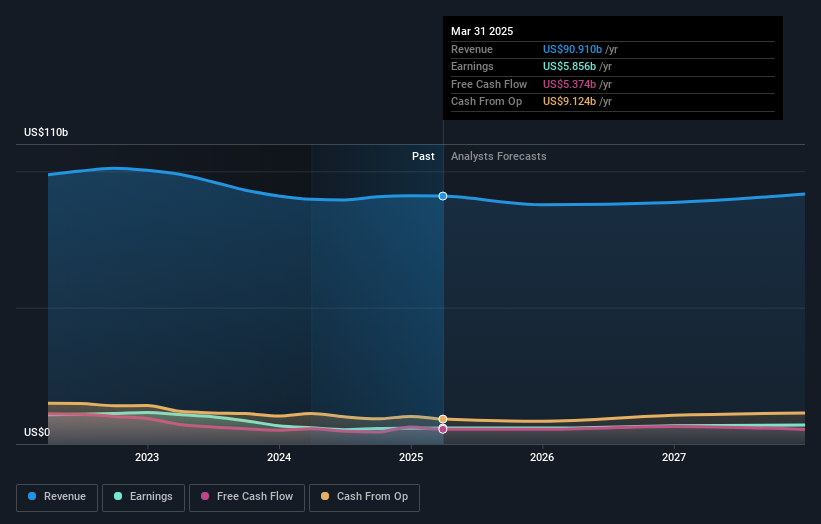Click the US$0 y-axis label
Image resolution: width=821 pixels, height=524 pixels.
pyautogui.click(x=37, y=432)
